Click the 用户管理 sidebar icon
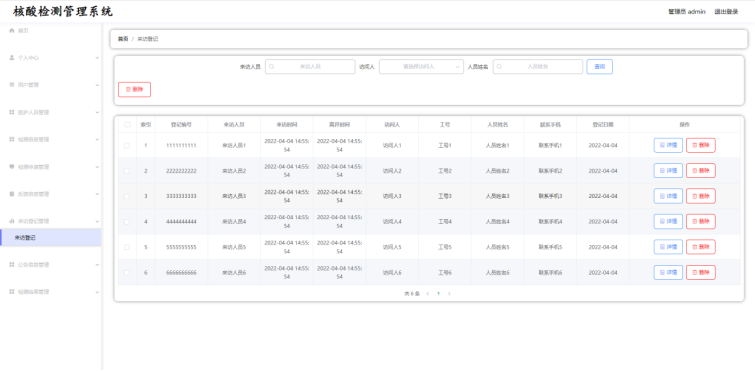 coord(12,85)
